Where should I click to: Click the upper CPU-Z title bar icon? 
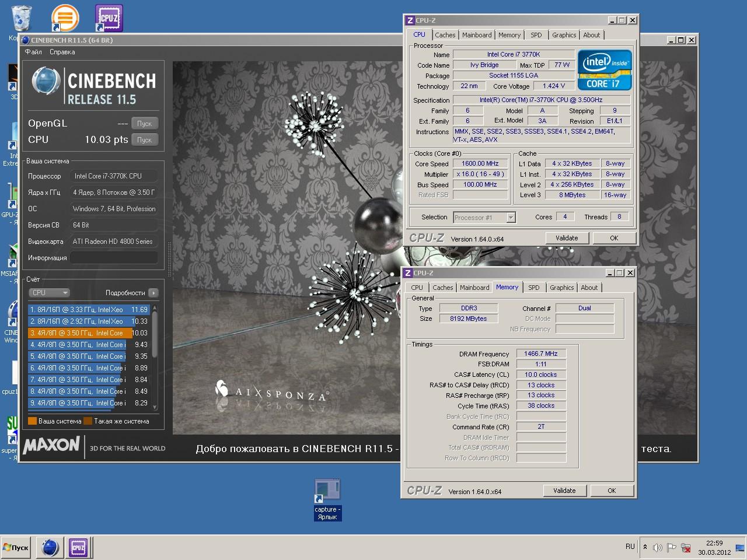click(410, 20)
